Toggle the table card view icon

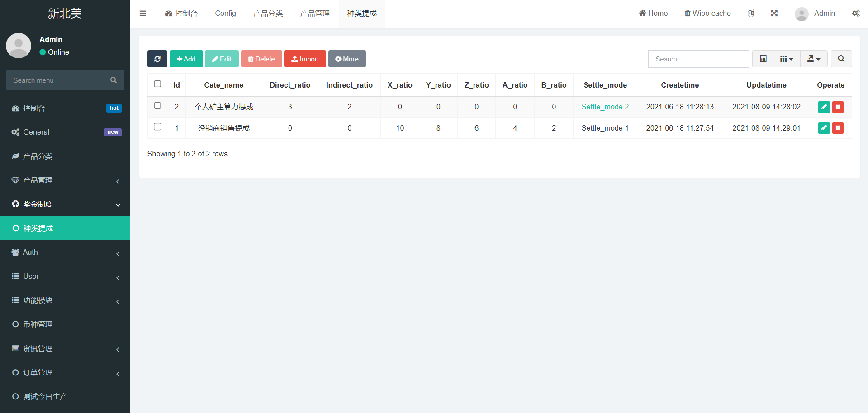tap(763, 59)
